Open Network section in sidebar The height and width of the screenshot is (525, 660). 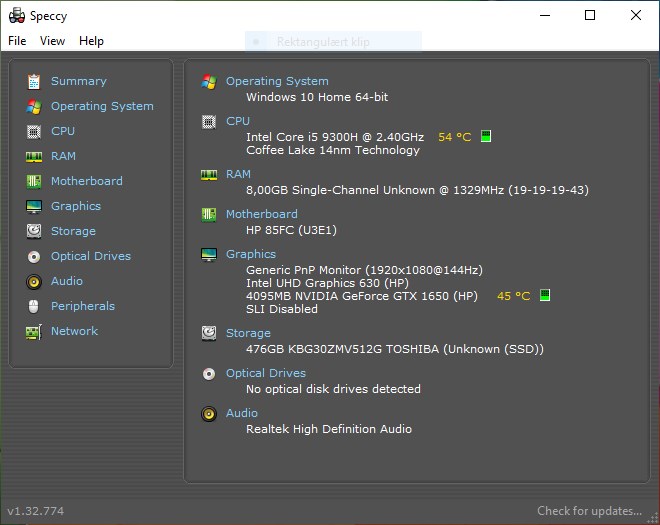(75, 331)
